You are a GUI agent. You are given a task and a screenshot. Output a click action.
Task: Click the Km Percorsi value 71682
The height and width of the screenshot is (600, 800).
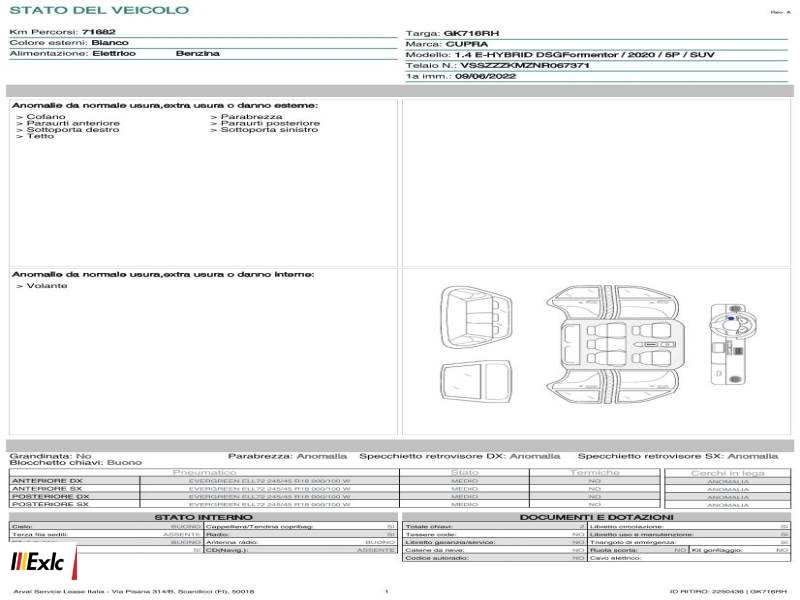pos(99,32)
